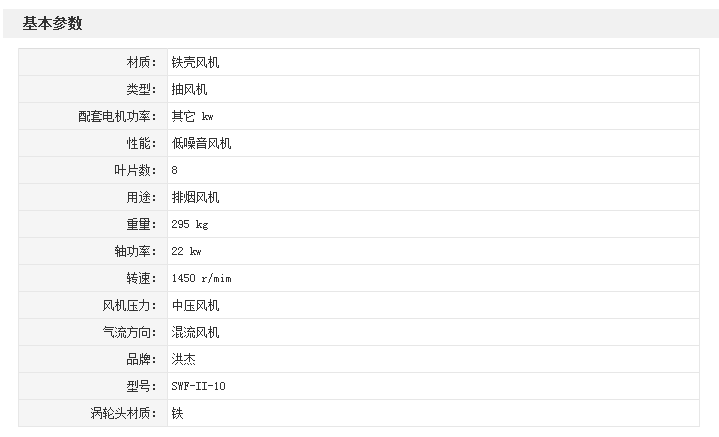Screen dimensions: 719x437
Task: Click the 铁 turbine head material value
Action: [177, 413]
